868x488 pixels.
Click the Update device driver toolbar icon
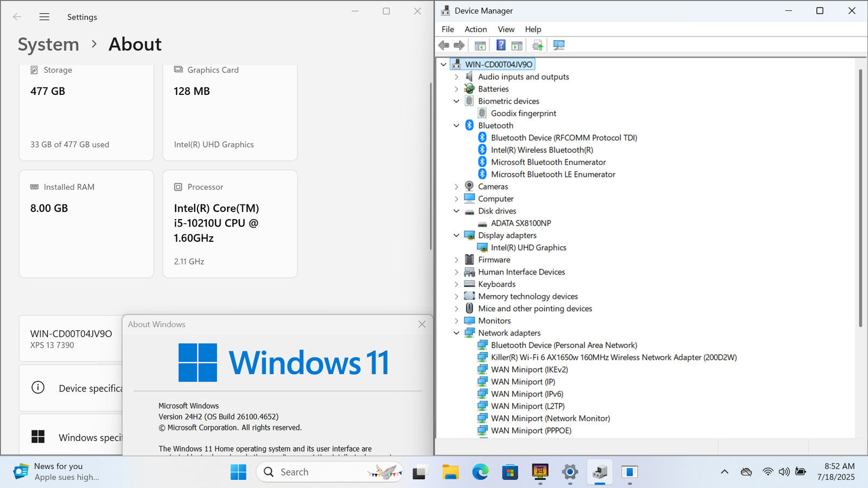pyautogui.click(x=537, y=45)
